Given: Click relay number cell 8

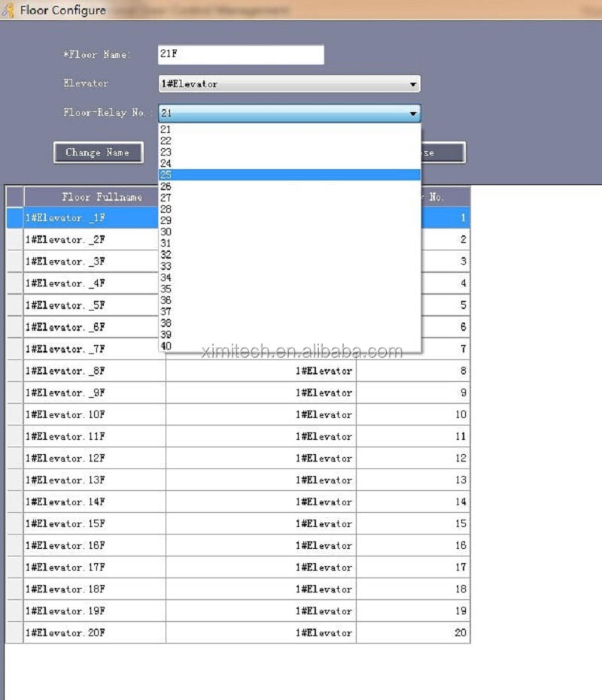Looking at the screenshot, I should point(413,371).
